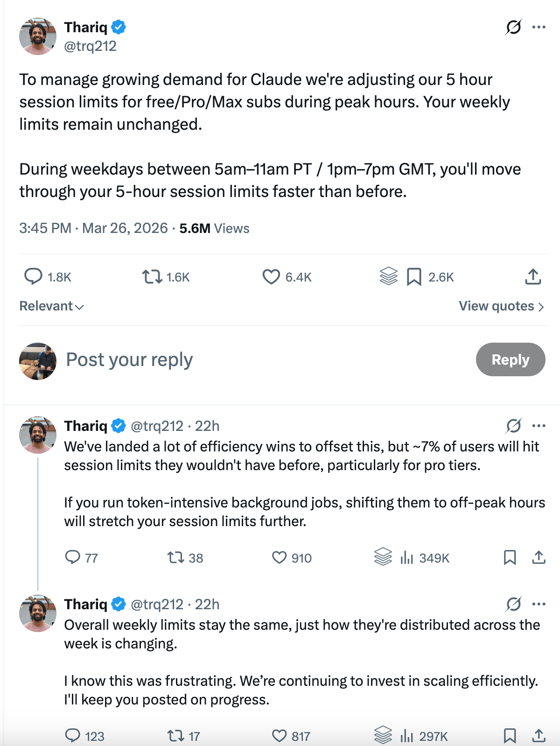Open more options on the first reply

pos(539,426)
